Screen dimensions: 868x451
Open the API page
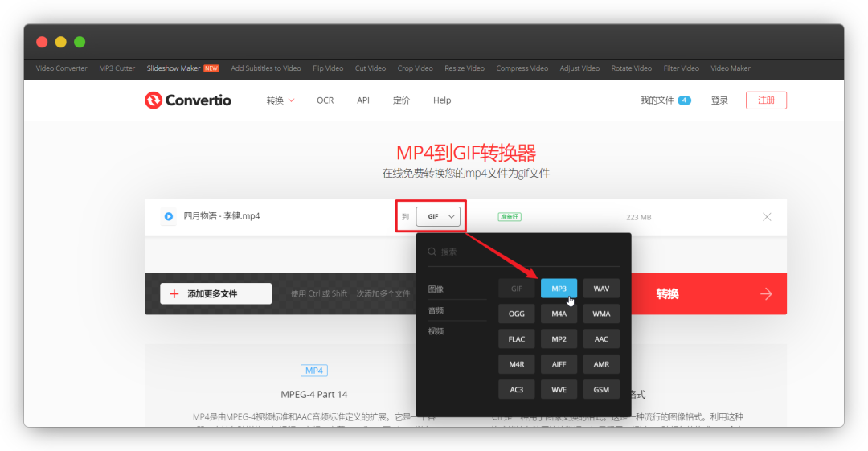[x=363, y=100]
